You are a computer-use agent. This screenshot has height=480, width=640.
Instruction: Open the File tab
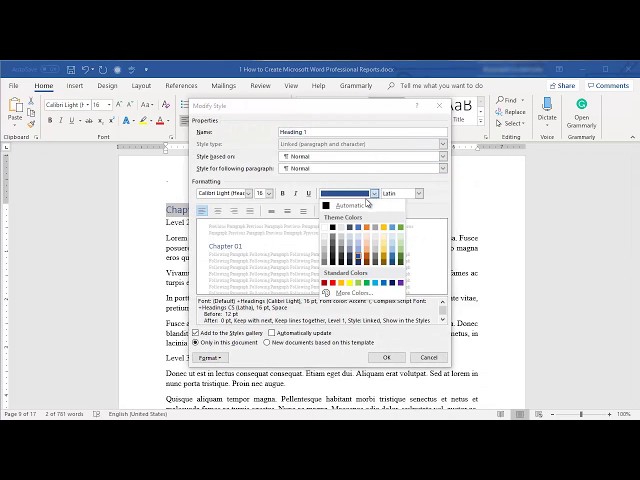click(13, 86)
